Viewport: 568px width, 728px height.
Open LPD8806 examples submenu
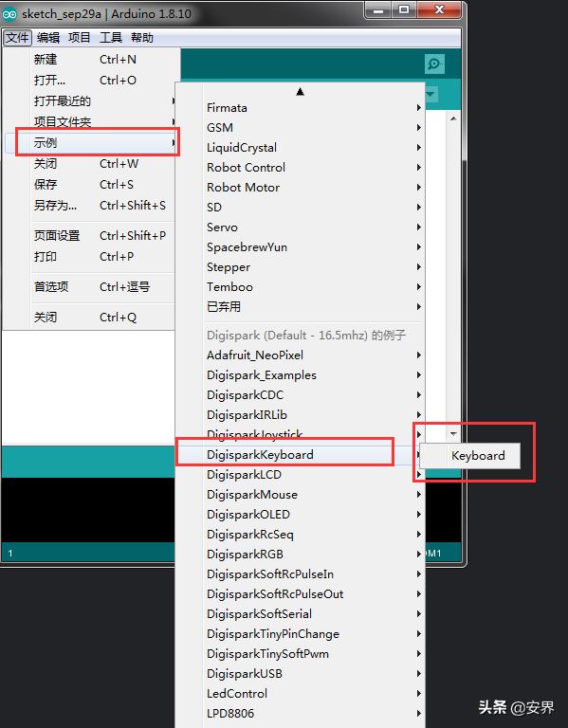tap(300, 714)
